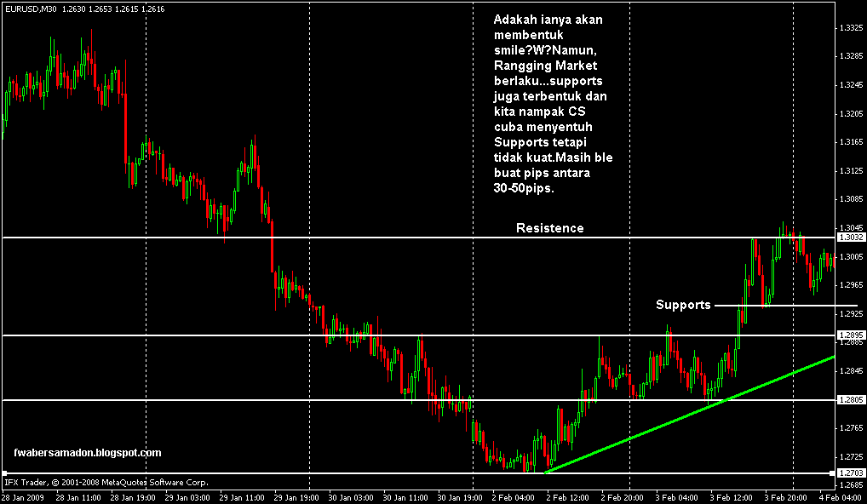Viewport: 867px width, 504px height.
Task: Click the "4 Feb 04:00" time label
Action: tap(842, 497)
